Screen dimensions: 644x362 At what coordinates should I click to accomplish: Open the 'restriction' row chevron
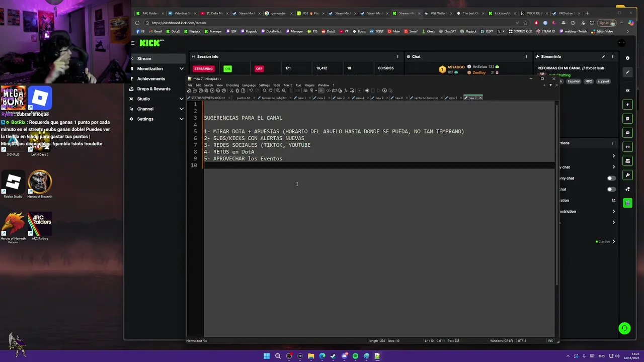click(613, 211)
